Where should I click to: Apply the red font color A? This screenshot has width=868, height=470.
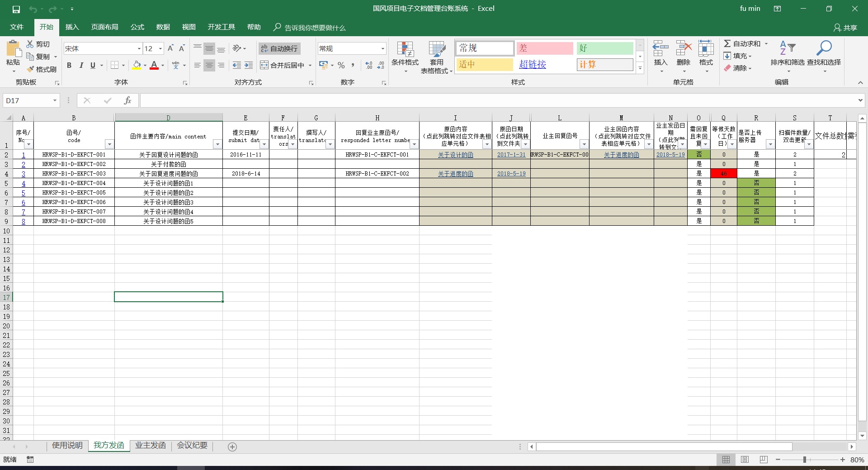(154, 66)
